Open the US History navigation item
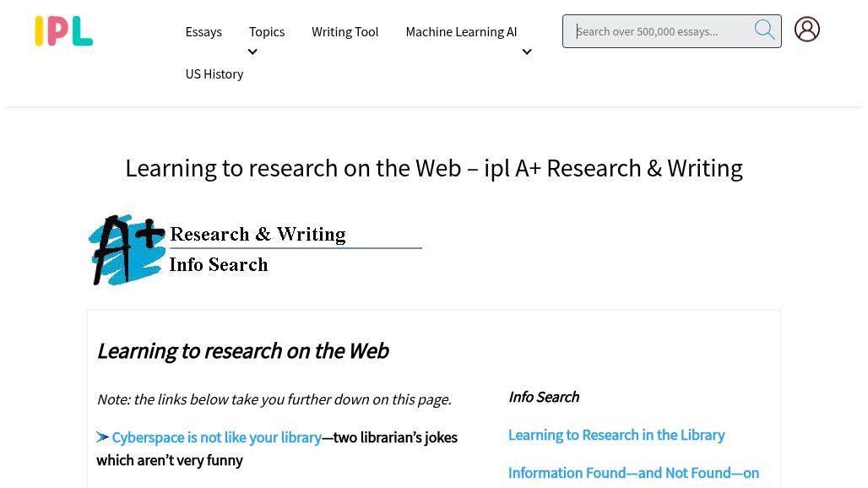The height and width of the screenshot is (488, 868). pos(214,73)
